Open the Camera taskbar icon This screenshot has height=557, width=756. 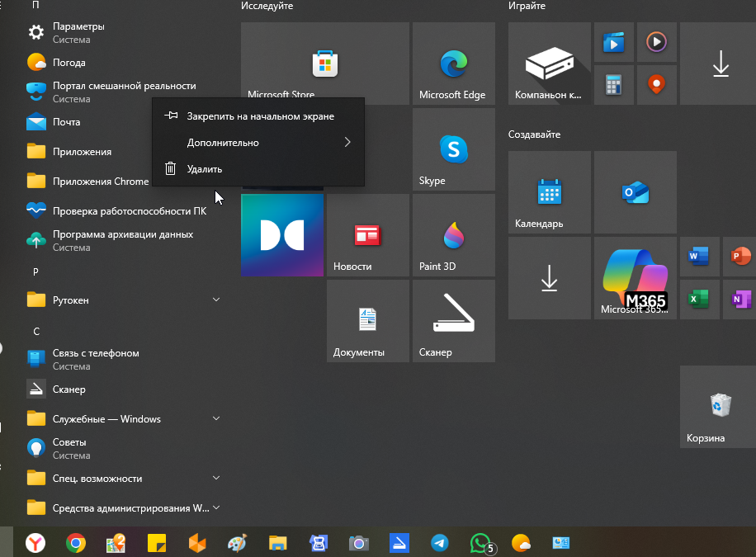(x=359, y=543)
